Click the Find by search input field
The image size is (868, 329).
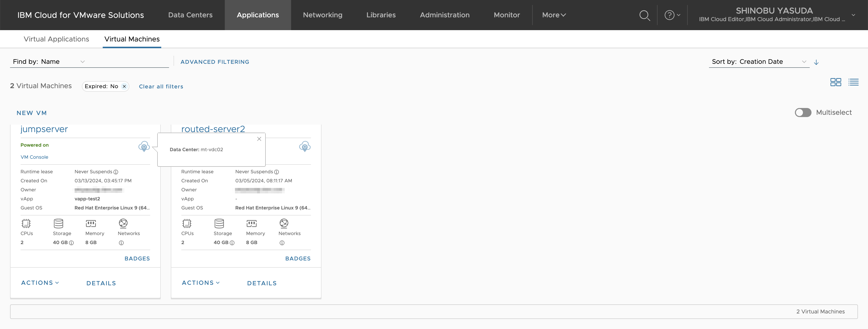128,62
